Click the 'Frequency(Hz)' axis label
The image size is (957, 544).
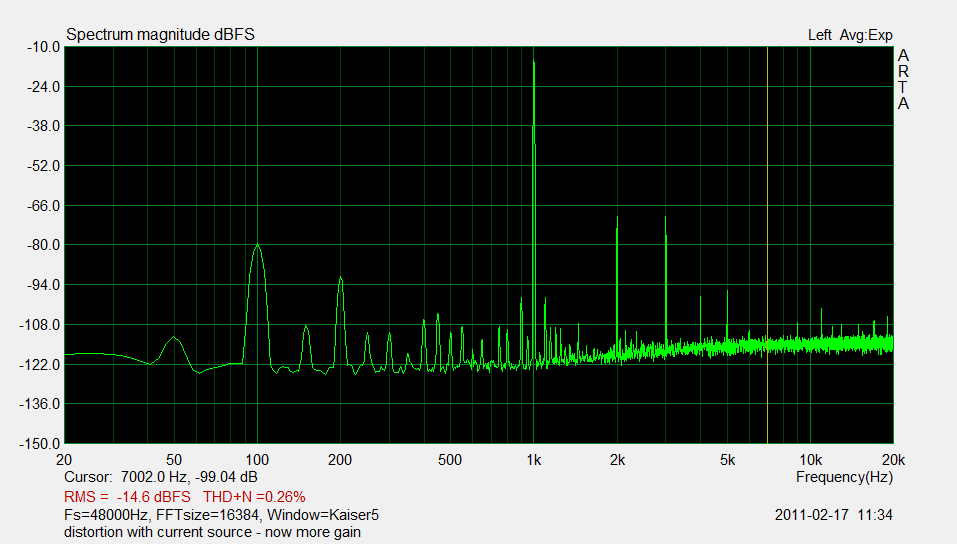tap(844, 477)
